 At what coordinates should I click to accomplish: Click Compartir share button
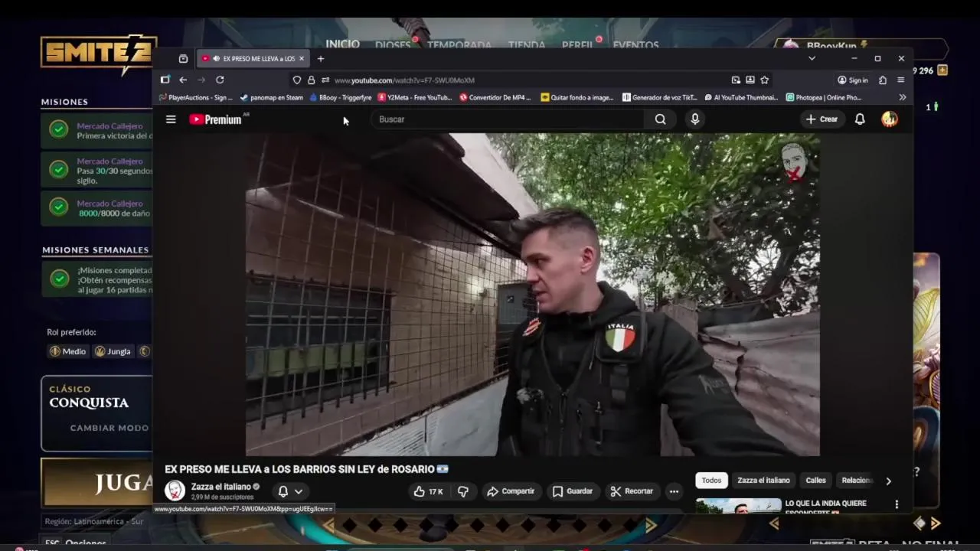tap(511, 491)
